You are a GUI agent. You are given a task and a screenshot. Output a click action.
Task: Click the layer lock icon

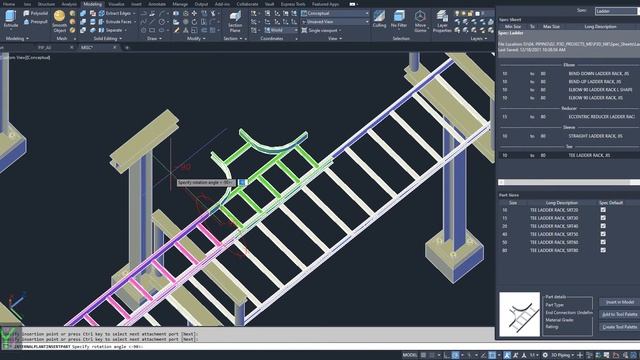[x=470, y=13]
